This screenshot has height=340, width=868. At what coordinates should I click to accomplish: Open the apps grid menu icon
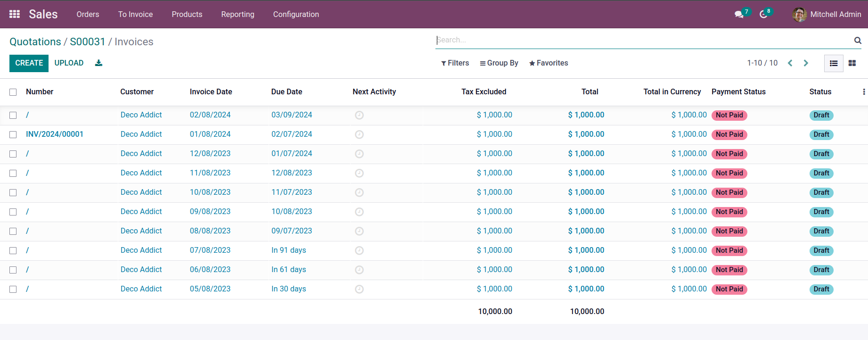tap(15, 14)
